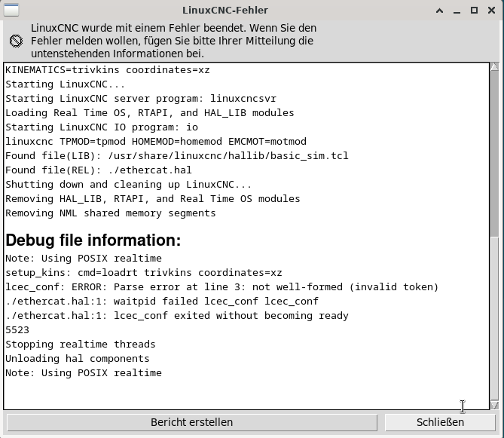The height and width of the screenshot is (438, 504).
Task: Click the scrollbar down arrow
Action: 494,405
